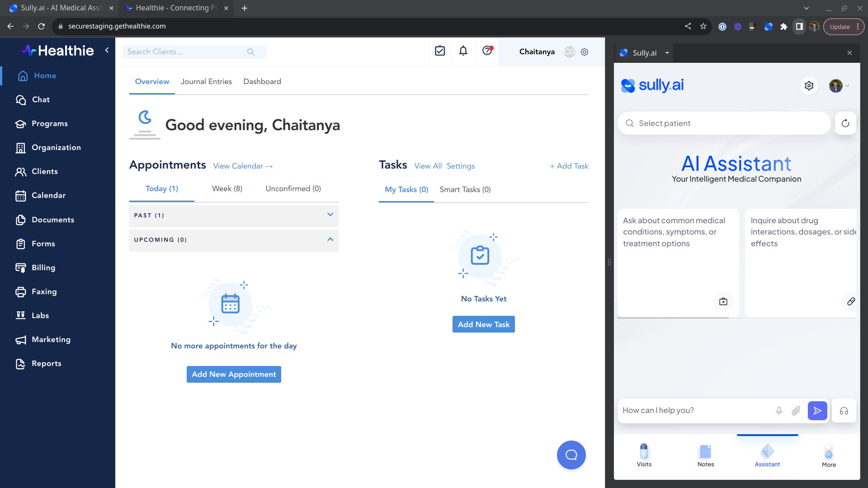Image resolution: width=868 pixels, height=488 pixels.
Task: Open the tasks checklist icon in header
Action: pos(439,51)
